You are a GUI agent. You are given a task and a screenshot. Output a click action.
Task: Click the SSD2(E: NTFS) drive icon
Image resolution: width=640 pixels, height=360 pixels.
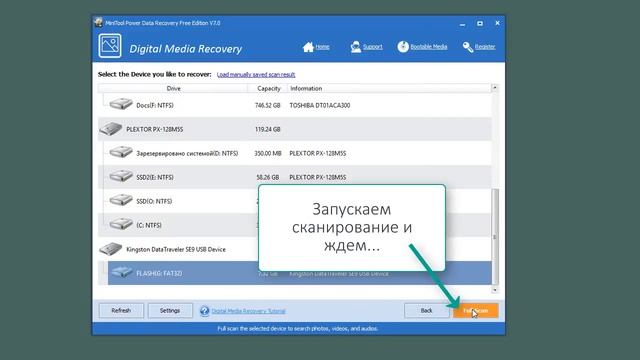(x=121, y=176)
